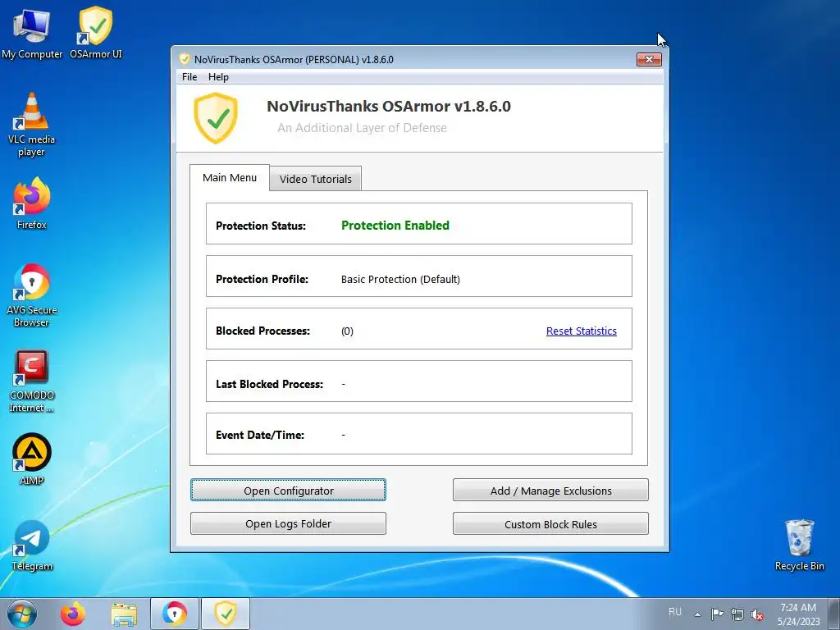Screen dimensions: 840x630
Task: Click the Windows Start button
Action: click(22, 614)
